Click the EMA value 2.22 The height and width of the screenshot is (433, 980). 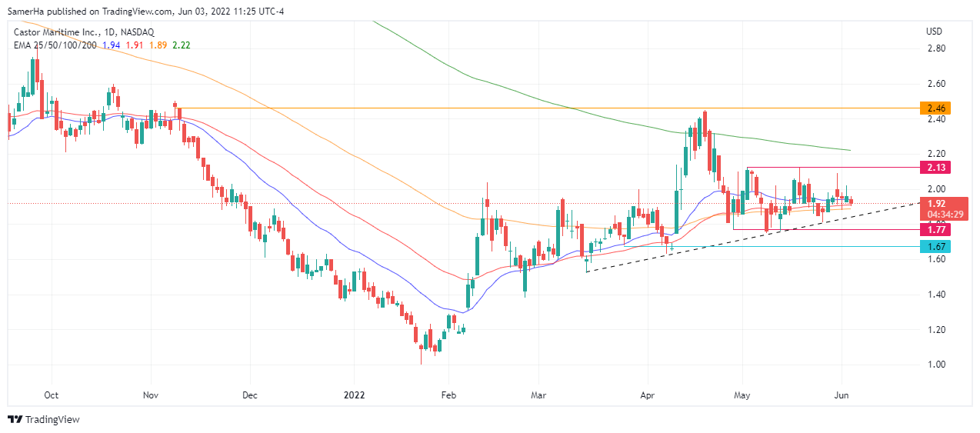point(181,45)
